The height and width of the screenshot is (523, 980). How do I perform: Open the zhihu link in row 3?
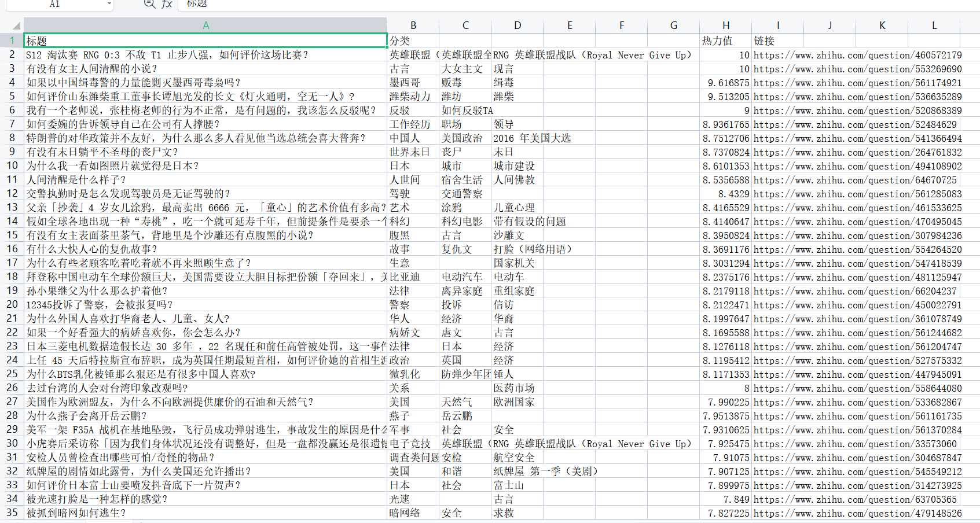click(x=857, y=68)
